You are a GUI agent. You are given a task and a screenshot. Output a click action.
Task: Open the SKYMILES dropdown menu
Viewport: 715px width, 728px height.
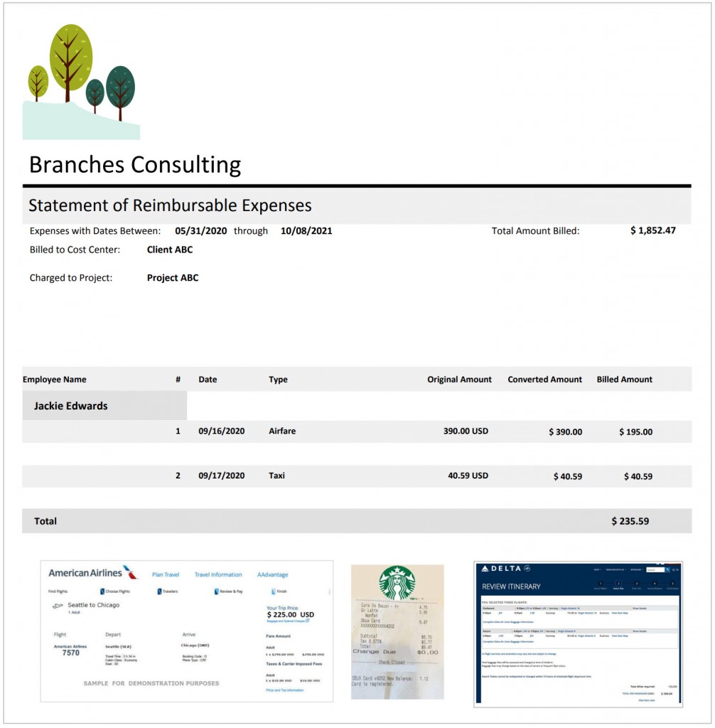[637, 569]
